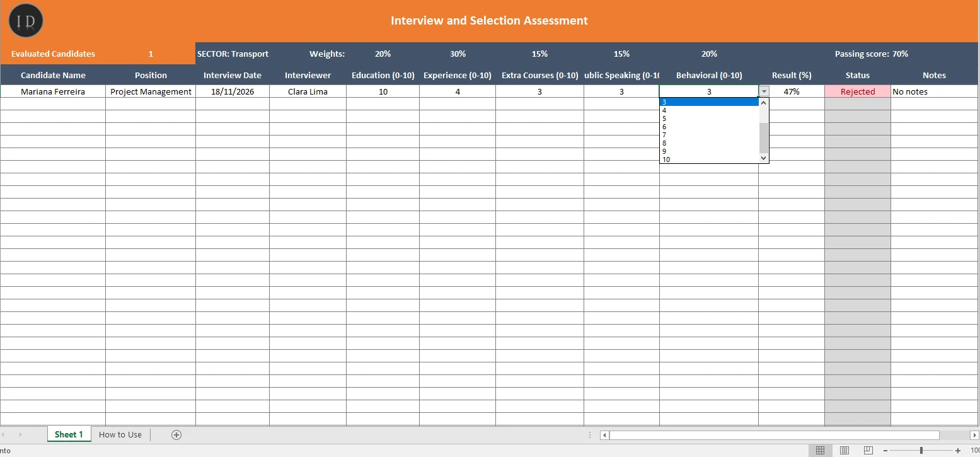The height and width of the screenshot is (457, 980).
Task: Select the 47% result cell
Action: pos(792,91)
